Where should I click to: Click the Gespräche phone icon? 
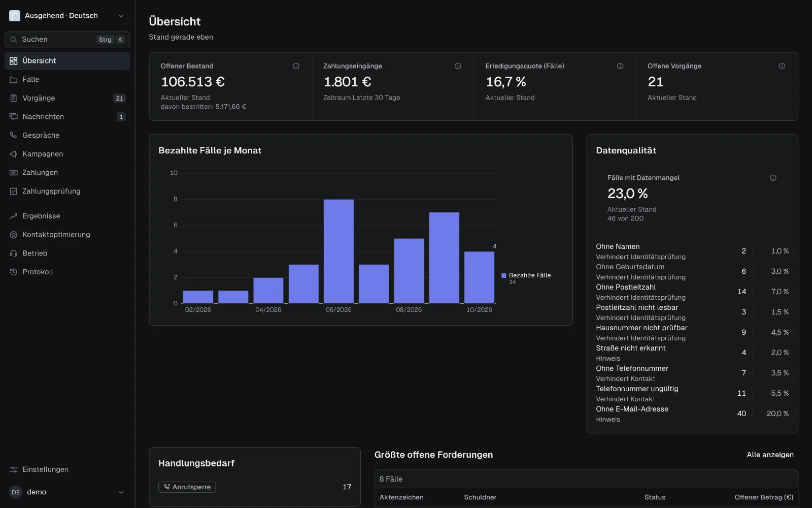pyautogui.click(x=14, y=136)
